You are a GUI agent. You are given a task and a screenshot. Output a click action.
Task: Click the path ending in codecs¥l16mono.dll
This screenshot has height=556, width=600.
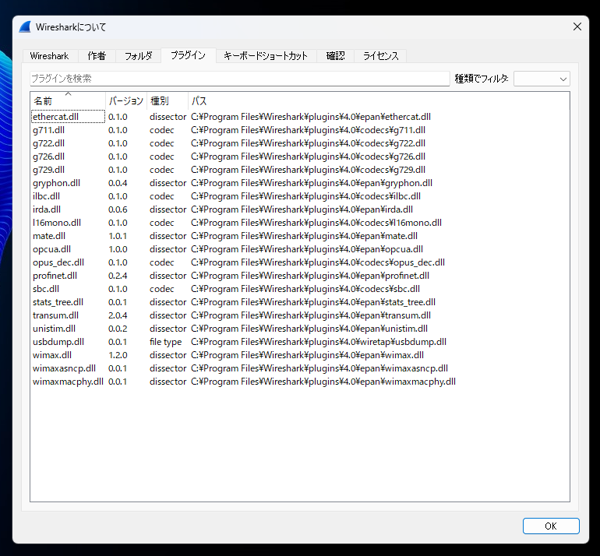coord(316,223)
